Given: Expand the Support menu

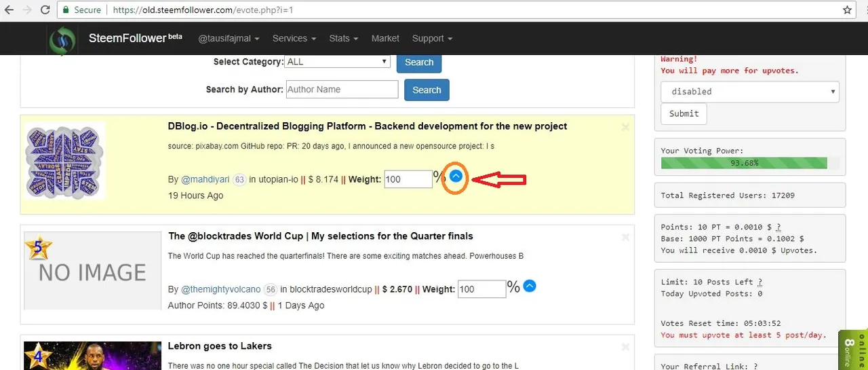Looking at the screenshot, I should coord(432,39).
